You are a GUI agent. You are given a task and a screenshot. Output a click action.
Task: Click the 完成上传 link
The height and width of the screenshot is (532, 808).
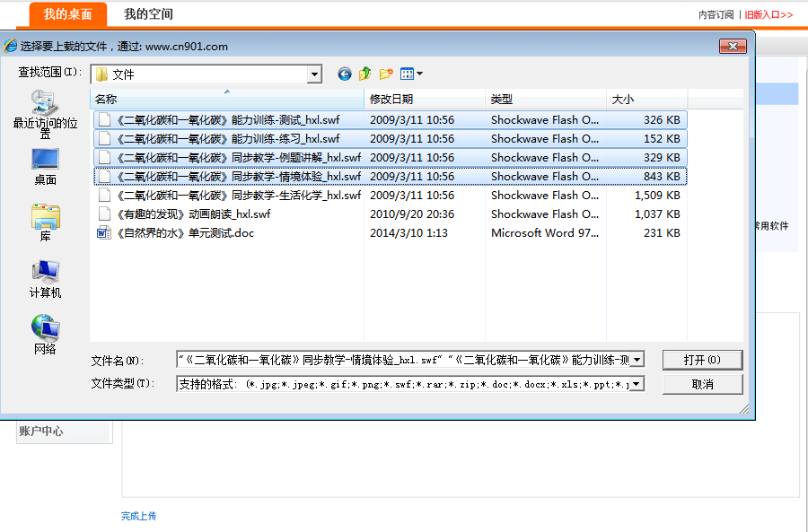139,516
